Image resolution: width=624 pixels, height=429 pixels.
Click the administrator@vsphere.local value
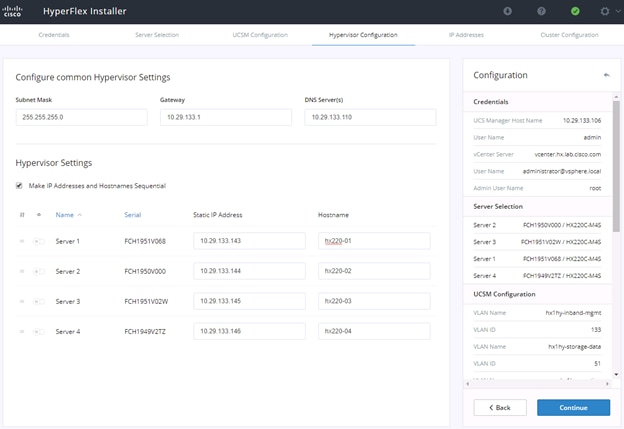(x=562, y=172)
